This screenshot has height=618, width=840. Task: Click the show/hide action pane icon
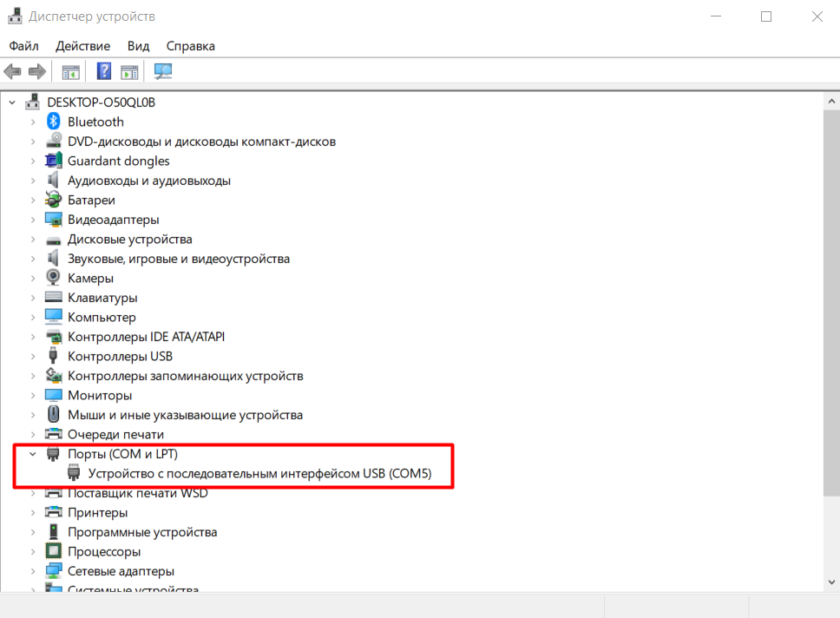[129, 71]
